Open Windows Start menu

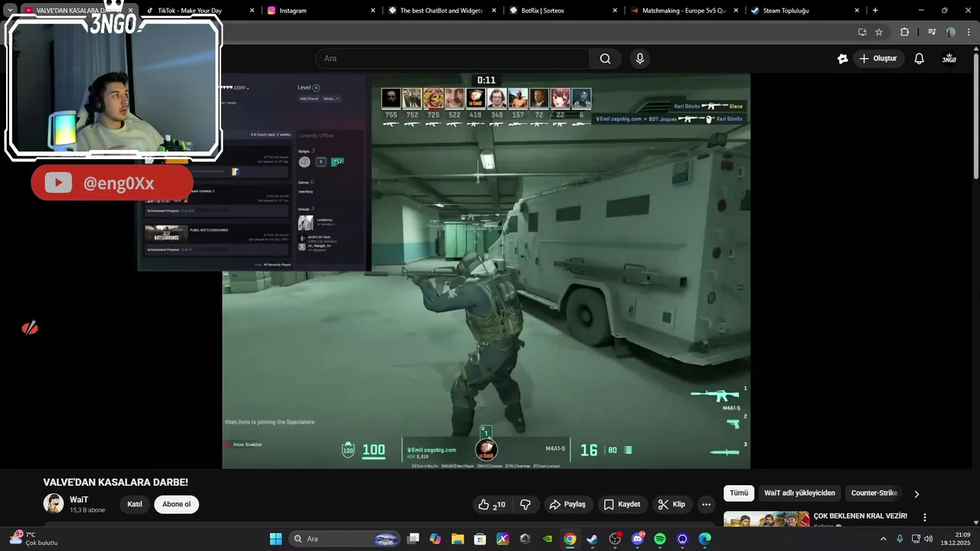(276, 539)
